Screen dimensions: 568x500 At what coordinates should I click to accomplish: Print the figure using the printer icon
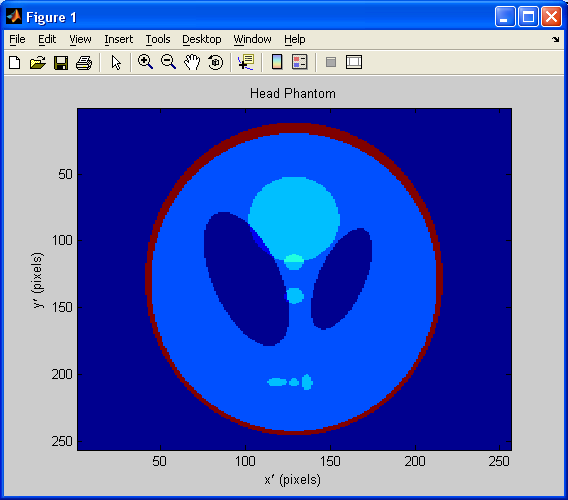pyautogui.click(x=84, y=63)
